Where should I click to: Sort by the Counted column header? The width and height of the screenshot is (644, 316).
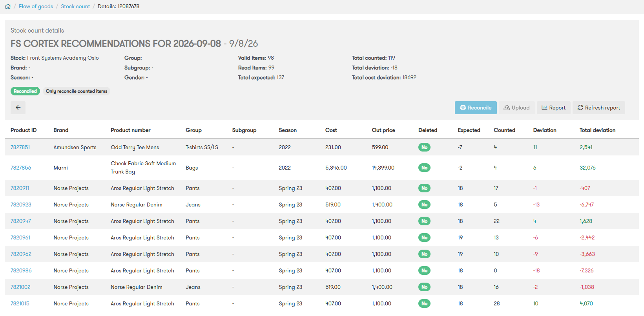tap(504, 130)
